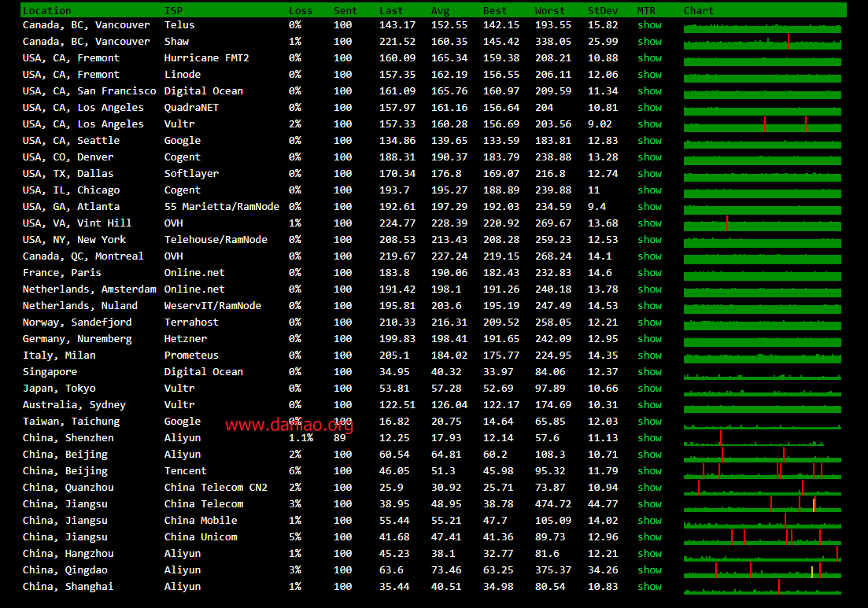Open show link for Montreal OVH
Viewport: 868px width, 608px height.
tap(649, 256)
